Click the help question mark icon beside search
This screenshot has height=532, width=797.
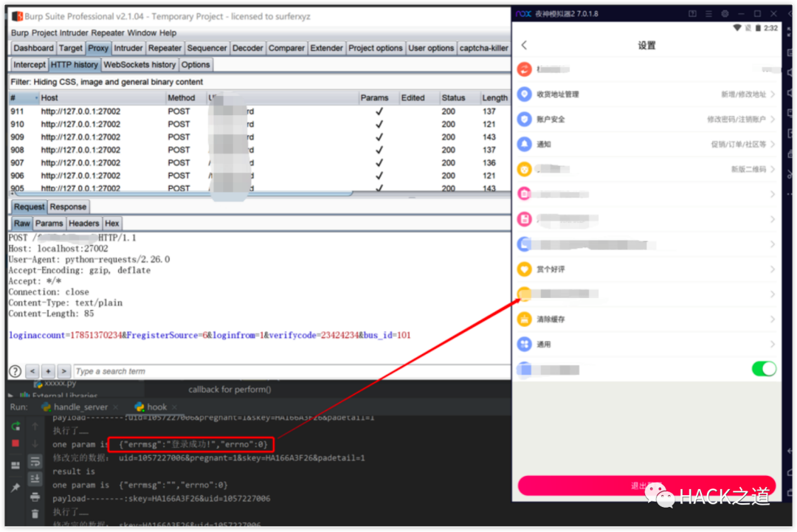point(15,371)
